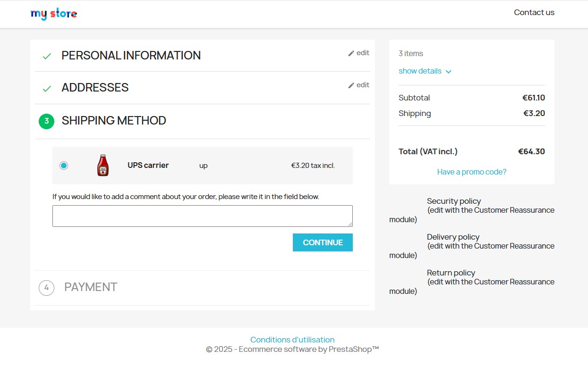Open the Payment step section
This screenshot has width=588, height=375.
[91, 287]
